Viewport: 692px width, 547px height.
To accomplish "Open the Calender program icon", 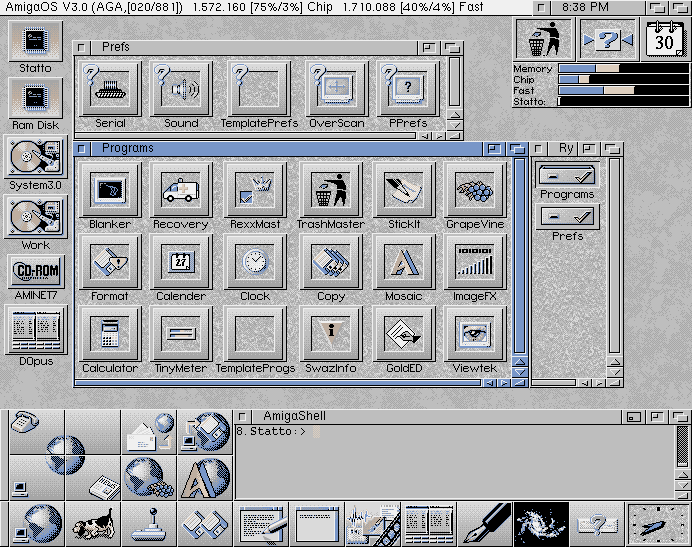I will 181,262.
